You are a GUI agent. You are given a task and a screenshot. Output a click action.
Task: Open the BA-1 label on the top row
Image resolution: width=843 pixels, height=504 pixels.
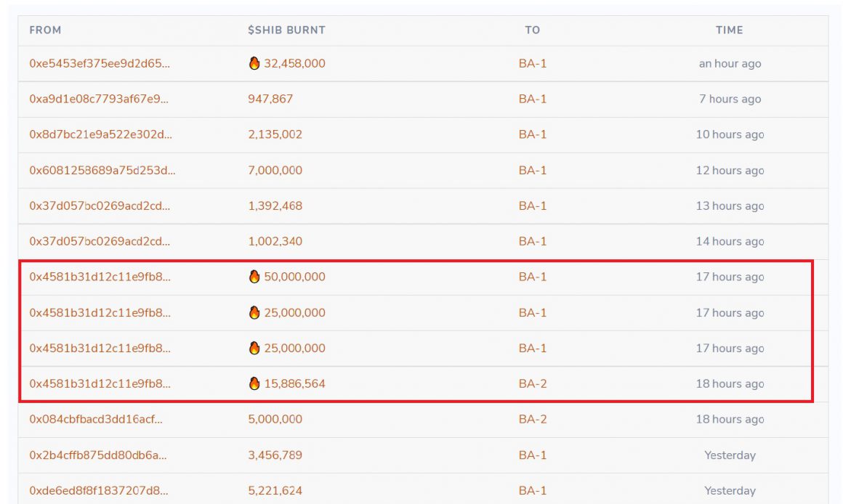tap(533, 63)
